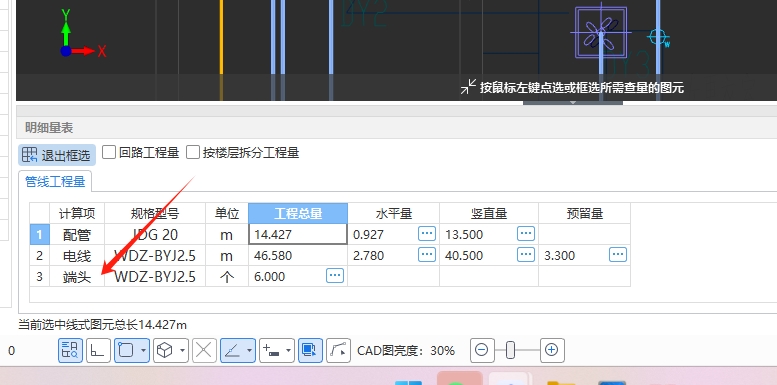Viewport: 777px width, 385px height.
Task: Open the rectangle selection mode dropdown arrow
Action: click(x=144, y=350)
